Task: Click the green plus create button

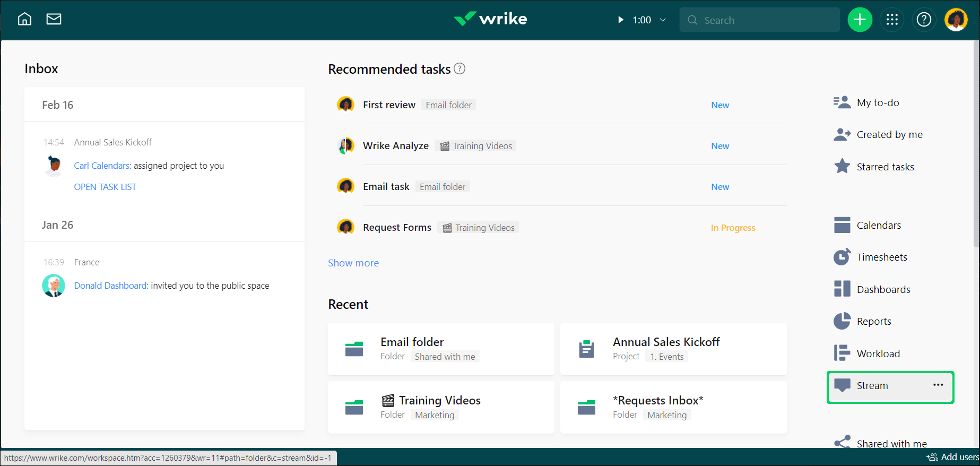Action: pos(860,20)
